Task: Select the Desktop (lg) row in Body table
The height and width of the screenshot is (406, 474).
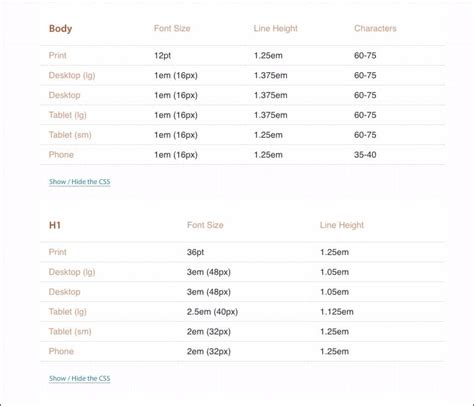Action: pyautogui.click(x=242, y=75)
